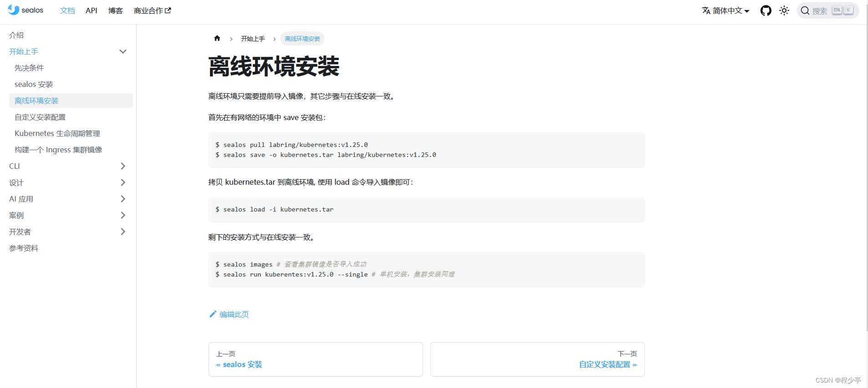This screenshot has width=868, height=388.
Task: Open 构建一个 Ingress 集群镜像 item
Action: [58, 150]
